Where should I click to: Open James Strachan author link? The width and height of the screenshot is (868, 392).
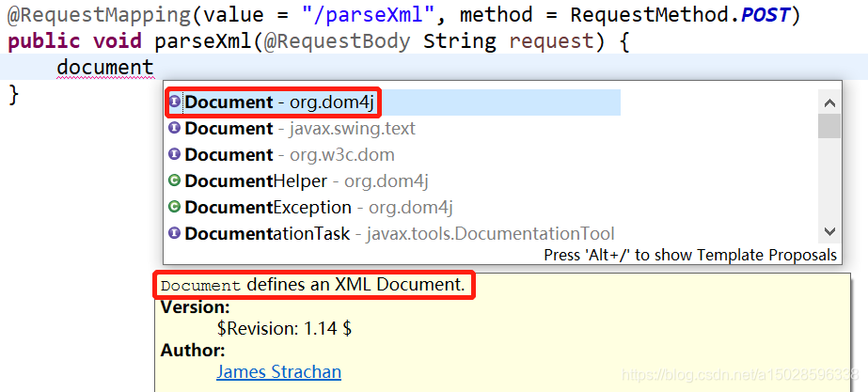[x=278, y=371]
